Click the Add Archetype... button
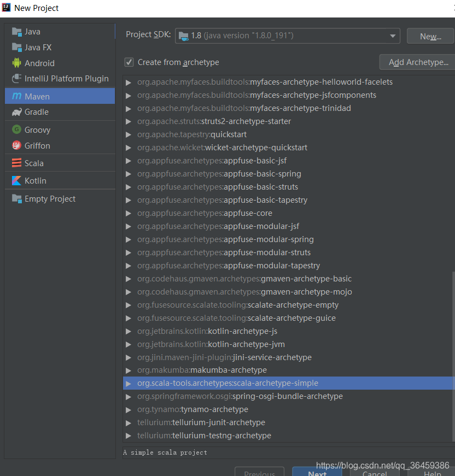Screen dimensions: 455x476 (418, 62)
